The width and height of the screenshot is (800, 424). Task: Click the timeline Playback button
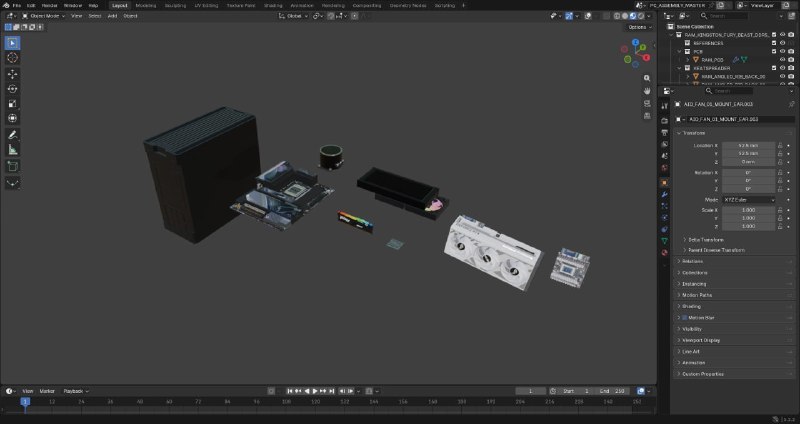coord(76,391)
